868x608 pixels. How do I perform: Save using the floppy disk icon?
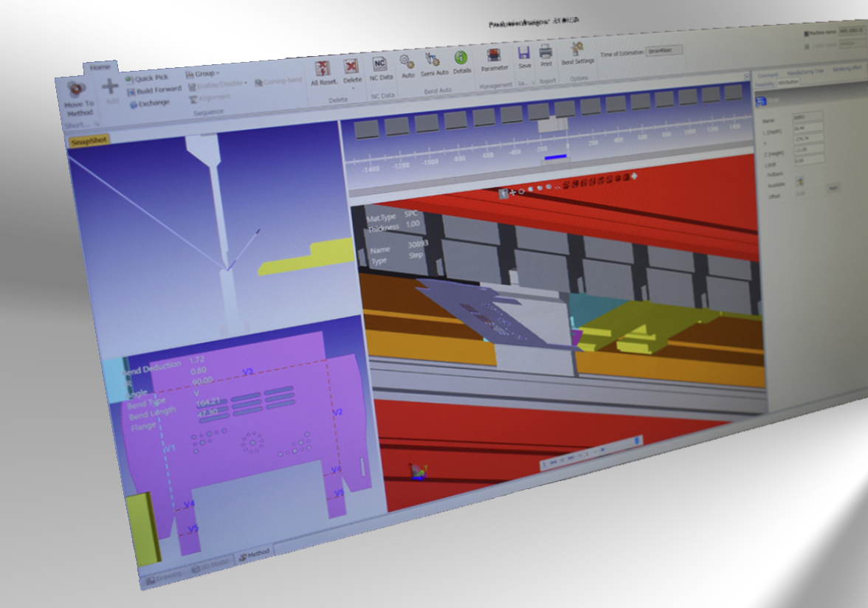coord(524,53)
